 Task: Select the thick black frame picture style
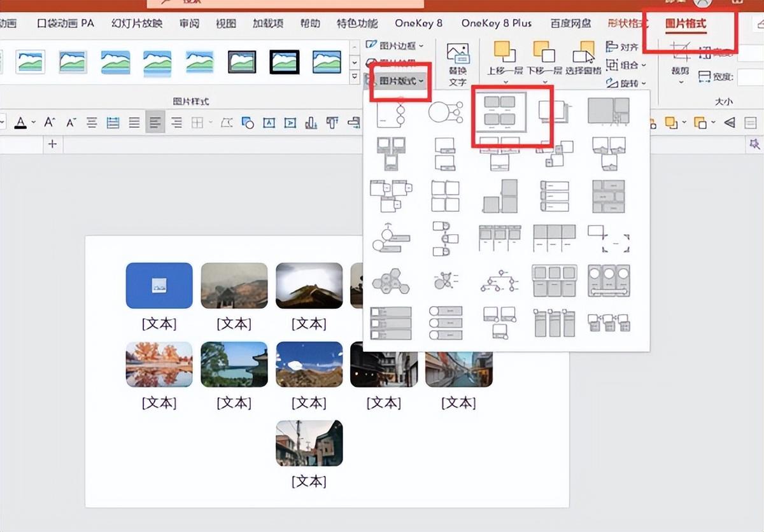tap(284, 62)
